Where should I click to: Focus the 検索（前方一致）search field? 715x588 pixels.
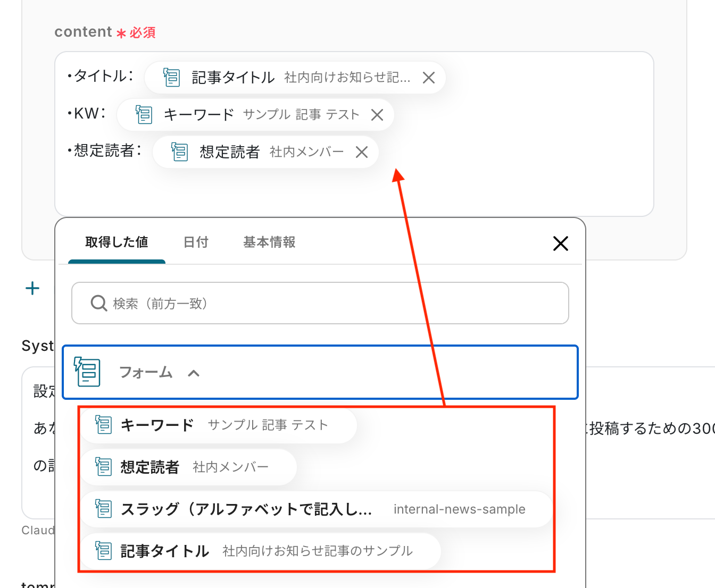pos(320,303)
